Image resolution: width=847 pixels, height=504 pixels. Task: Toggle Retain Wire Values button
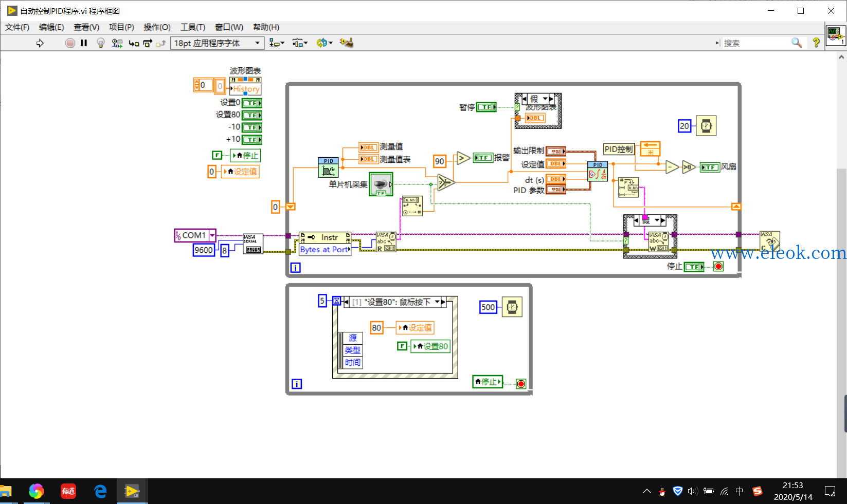click(117, 43)
